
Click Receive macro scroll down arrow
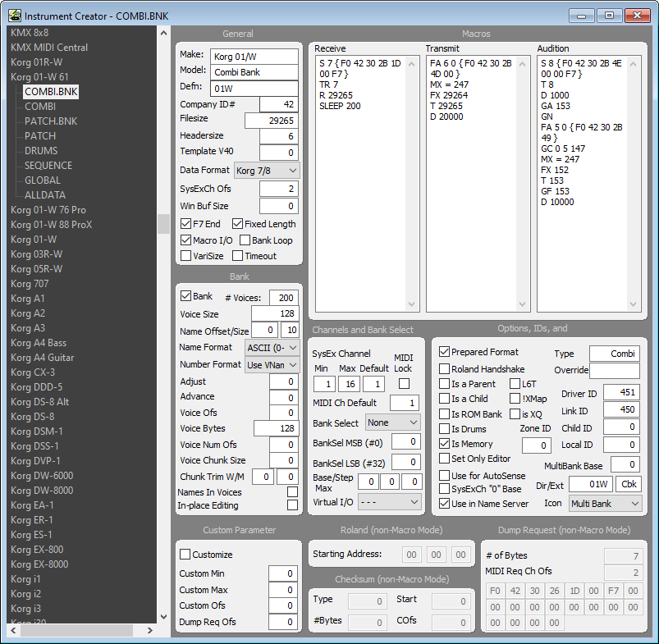tap(411, 304)
